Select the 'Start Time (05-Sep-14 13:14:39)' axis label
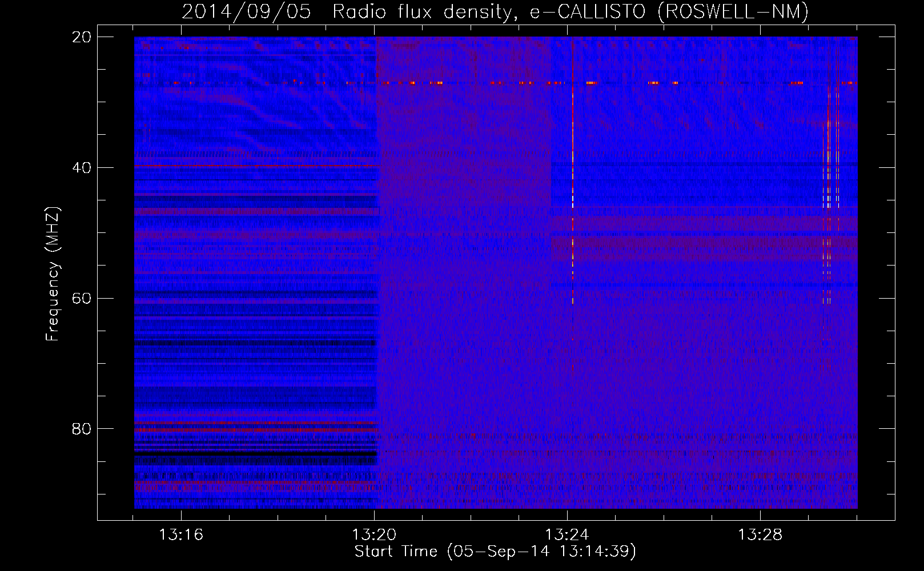Viewport: 924px width, 571px height. [495, 552]
